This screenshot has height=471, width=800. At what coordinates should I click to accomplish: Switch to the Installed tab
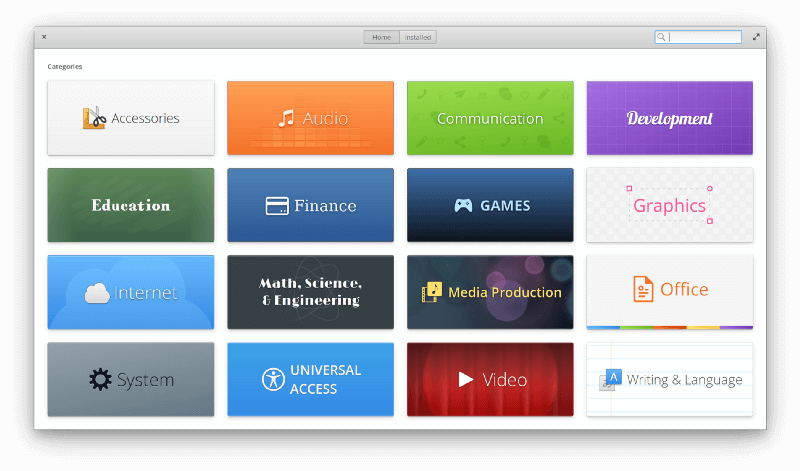tap(418, 37)
